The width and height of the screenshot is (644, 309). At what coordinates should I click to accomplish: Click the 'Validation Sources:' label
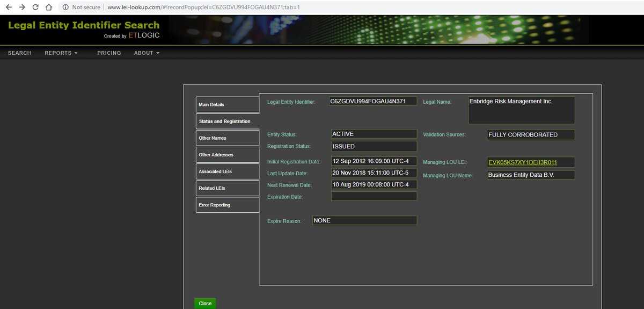pyautogui.click(x=444, y=135)
